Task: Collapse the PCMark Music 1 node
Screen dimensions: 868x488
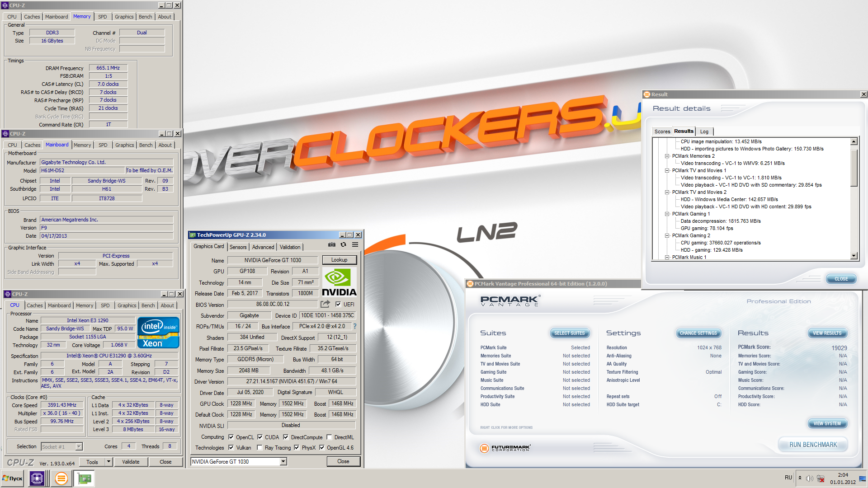Action: point(667,257)
